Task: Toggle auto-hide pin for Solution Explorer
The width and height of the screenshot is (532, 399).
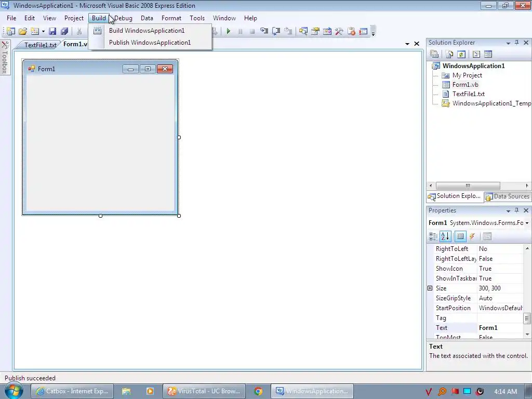Action: (517, 43)
